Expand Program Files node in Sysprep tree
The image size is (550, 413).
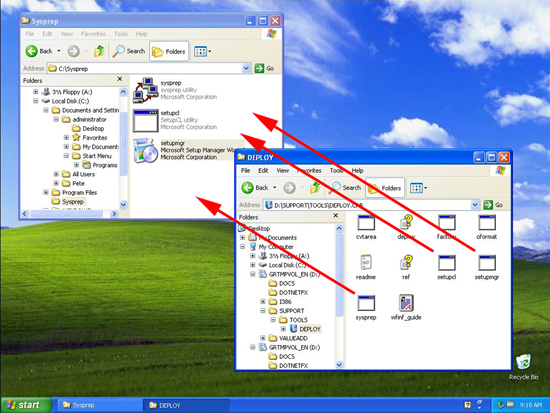coord(46,192)
